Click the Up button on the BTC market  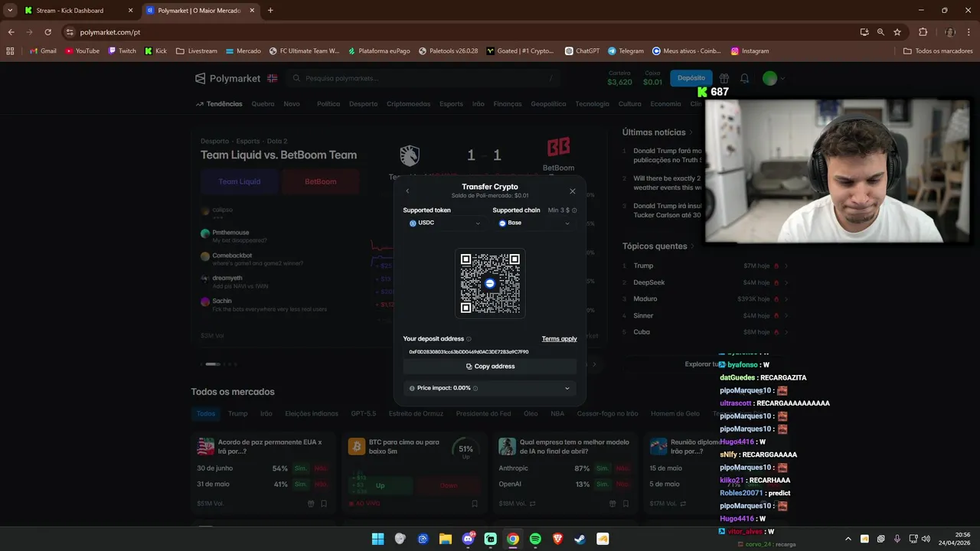pos(380,485)
